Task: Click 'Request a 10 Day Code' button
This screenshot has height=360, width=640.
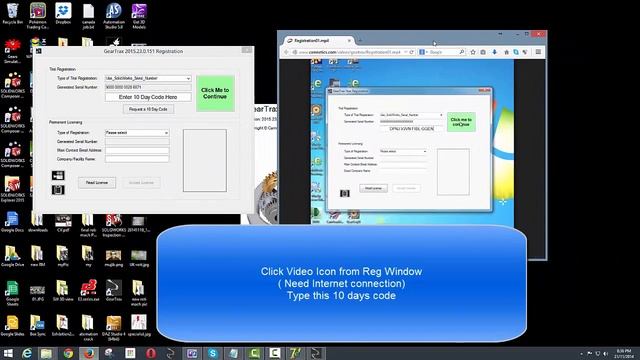Action: click(x=148, y=109)
